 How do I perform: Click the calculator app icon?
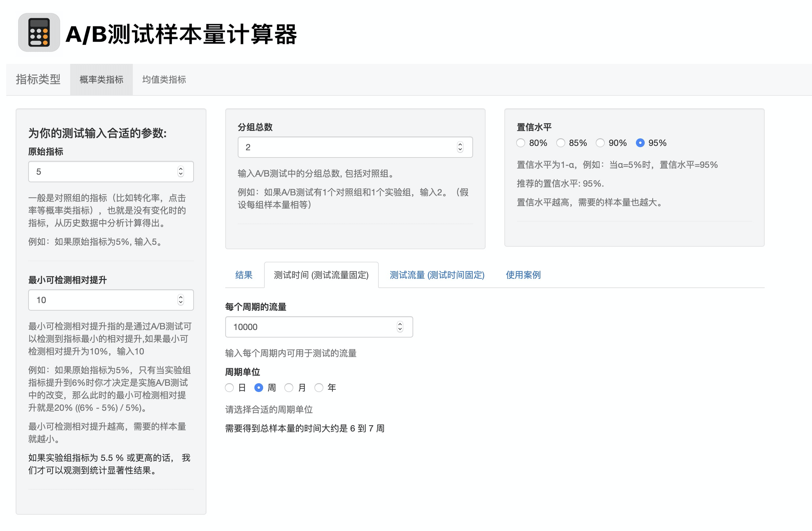coord(39,32)
